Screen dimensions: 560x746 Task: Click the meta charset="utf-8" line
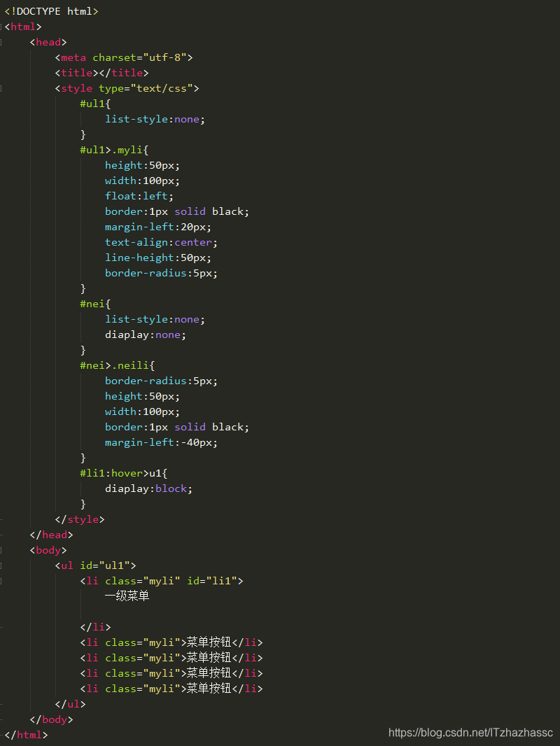[124, 57]
